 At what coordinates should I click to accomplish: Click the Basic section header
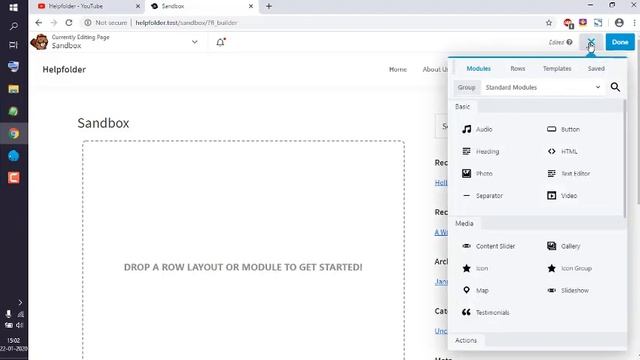tap(462, 107)
